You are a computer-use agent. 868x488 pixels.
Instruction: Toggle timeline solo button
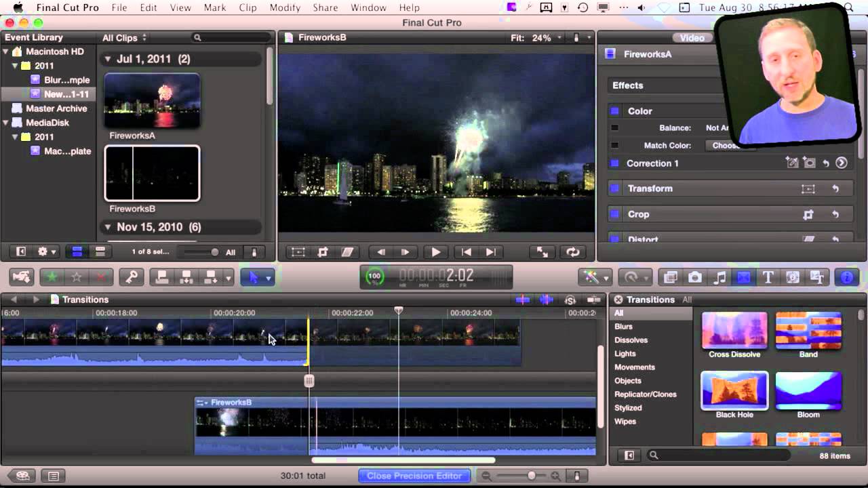(570, 300)
